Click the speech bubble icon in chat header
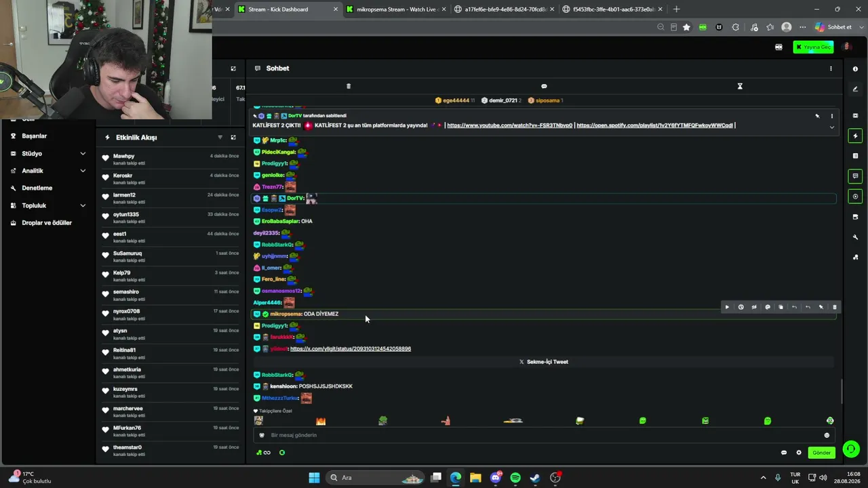This screenshot has width=868, height=488. (544, 86)
